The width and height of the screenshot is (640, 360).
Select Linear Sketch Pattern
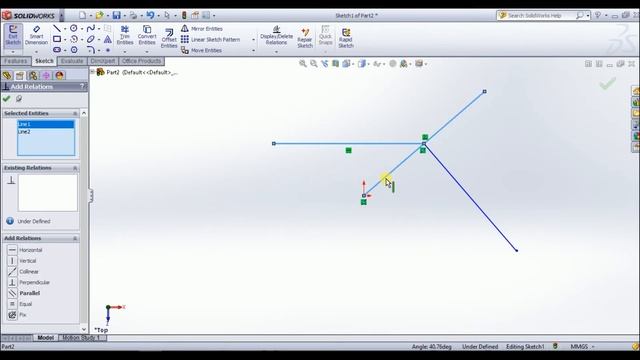coord(210,40)
